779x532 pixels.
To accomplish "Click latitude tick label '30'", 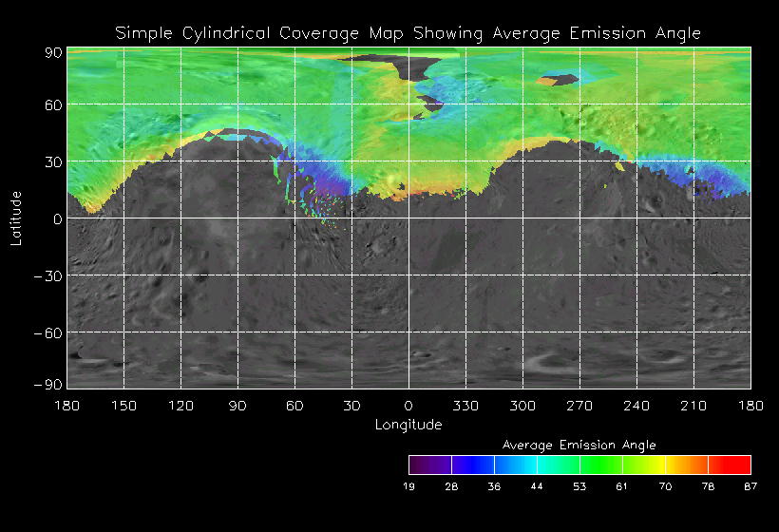I will tap(53, 161).
